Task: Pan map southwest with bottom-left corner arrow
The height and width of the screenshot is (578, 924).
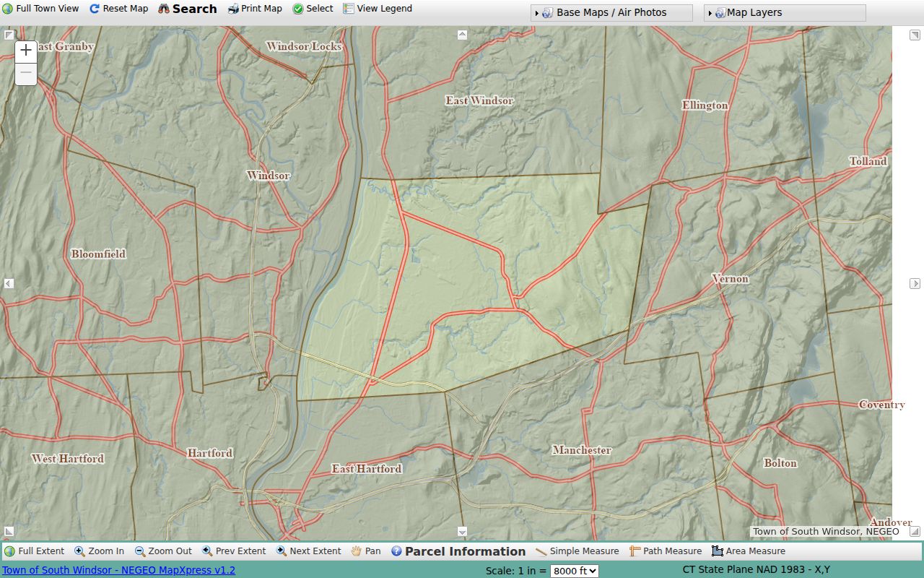Action: tap(9, 532)
